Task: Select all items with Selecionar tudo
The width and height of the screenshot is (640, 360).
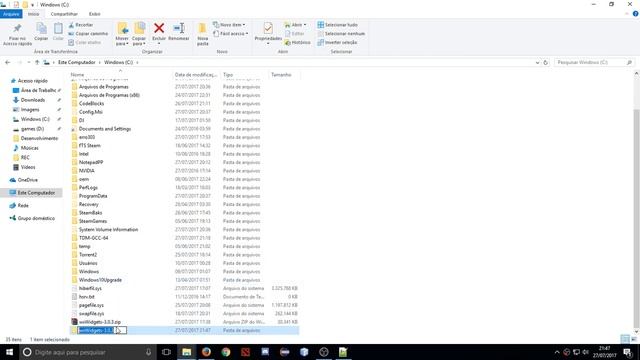Action: [338, 25]
